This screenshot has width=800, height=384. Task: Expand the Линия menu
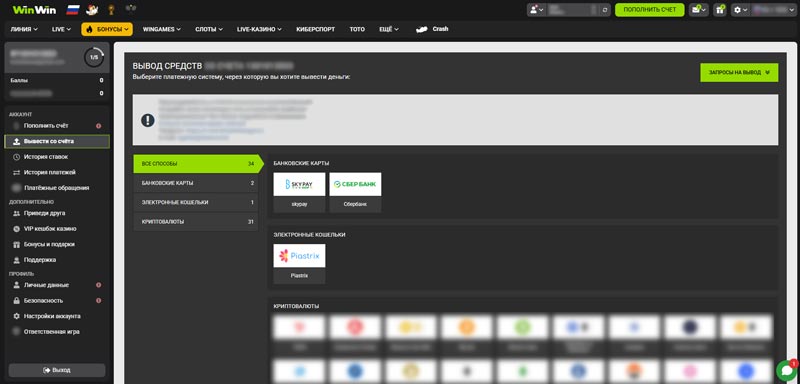coord(24,29)
